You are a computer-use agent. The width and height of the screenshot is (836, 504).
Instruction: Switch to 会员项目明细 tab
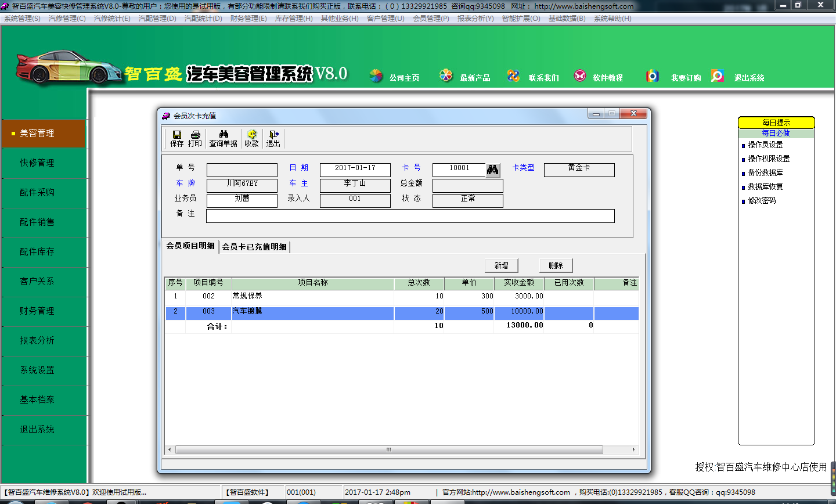pos(190,246)
